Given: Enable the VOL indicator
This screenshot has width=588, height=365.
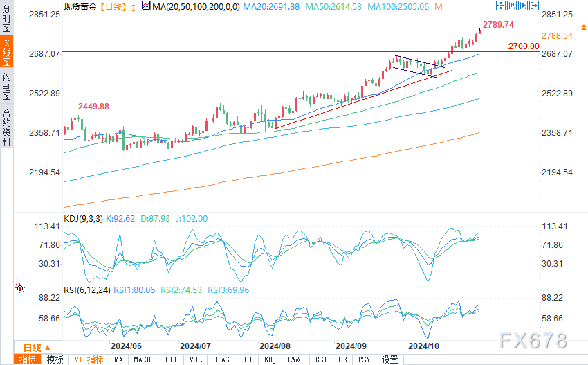Looking at the screenshot, I should point(196,359).
